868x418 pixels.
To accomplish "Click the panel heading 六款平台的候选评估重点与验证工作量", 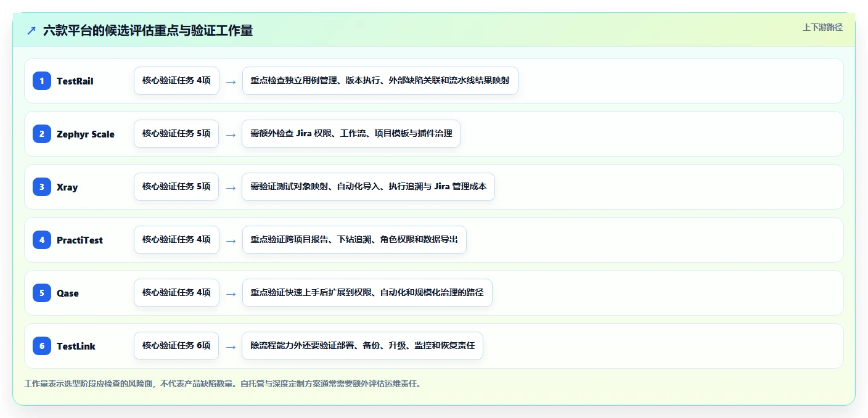I will pos(148,30).
